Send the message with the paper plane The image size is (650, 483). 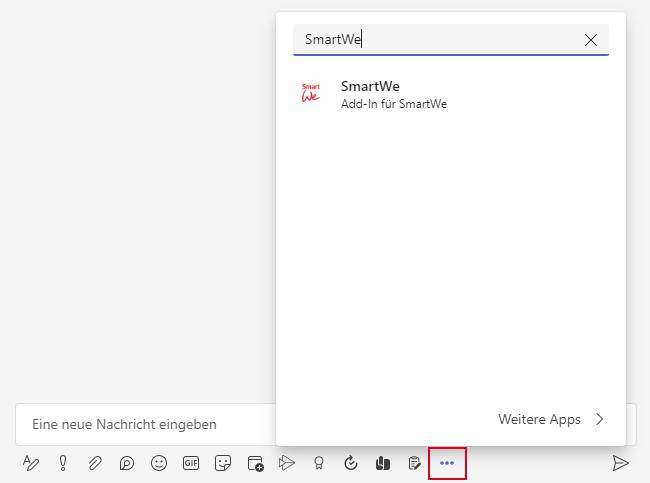point(621,463)
